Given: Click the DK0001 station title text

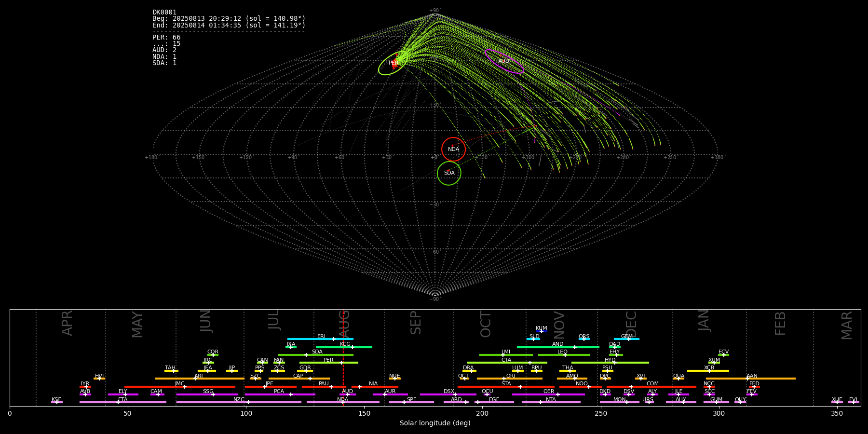Looking at the screenshot, I should (x=164, y=13).
